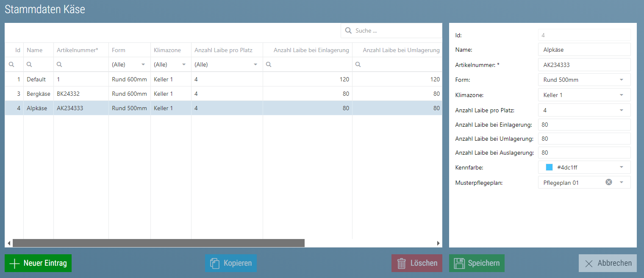Open the Form dropdown showing Rund 500mm
The image size is (644, 278).
[584, 80]
